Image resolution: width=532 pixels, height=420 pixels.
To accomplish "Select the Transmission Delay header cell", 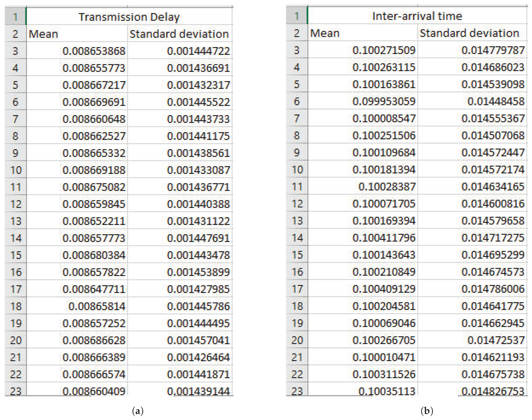I will (129, 17).
